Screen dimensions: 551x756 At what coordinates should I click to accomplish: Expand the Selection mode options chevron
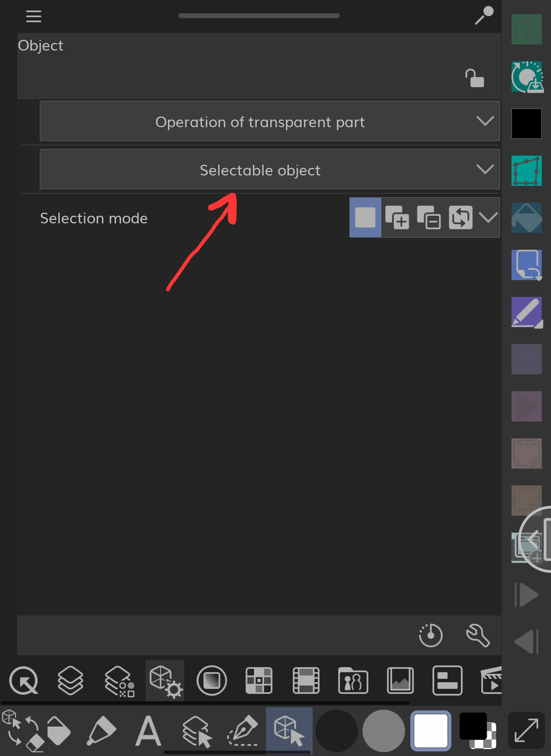pos(488,218)
